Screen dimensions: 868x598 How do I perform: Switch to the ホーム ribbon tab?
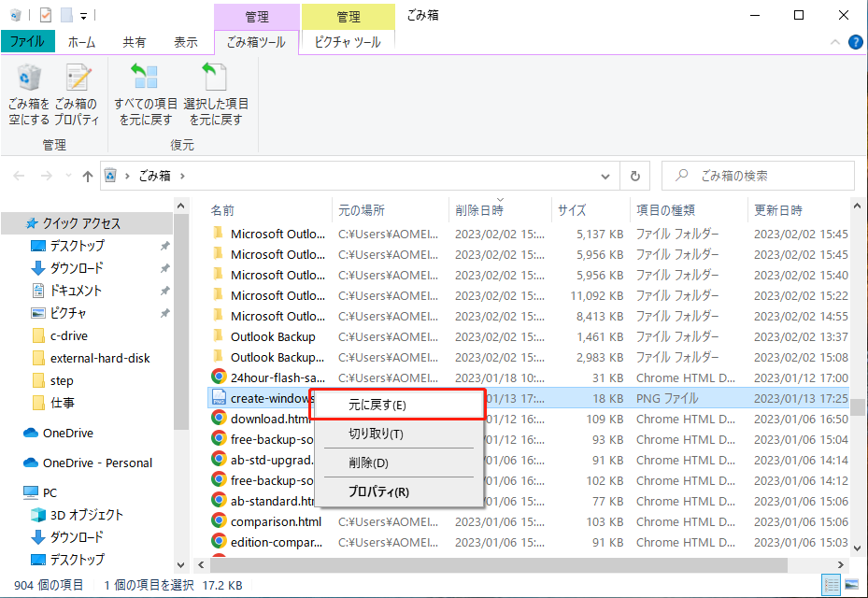[x=81, y=42]
